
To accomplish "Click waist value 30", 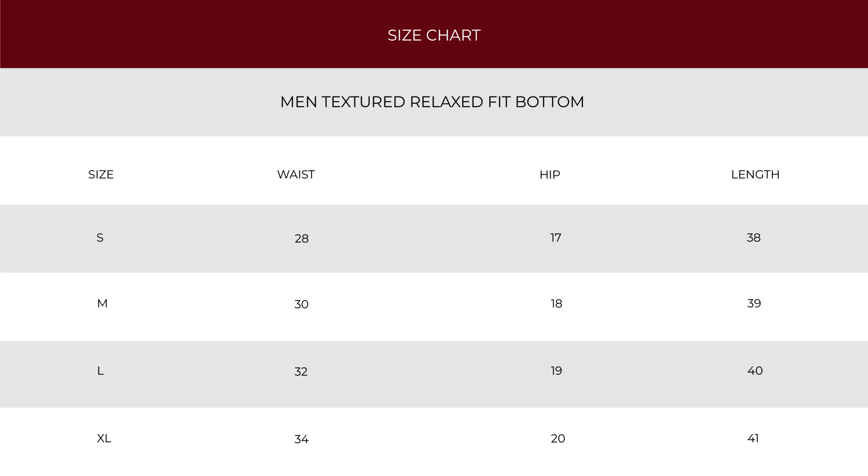I will pos(301,304).
